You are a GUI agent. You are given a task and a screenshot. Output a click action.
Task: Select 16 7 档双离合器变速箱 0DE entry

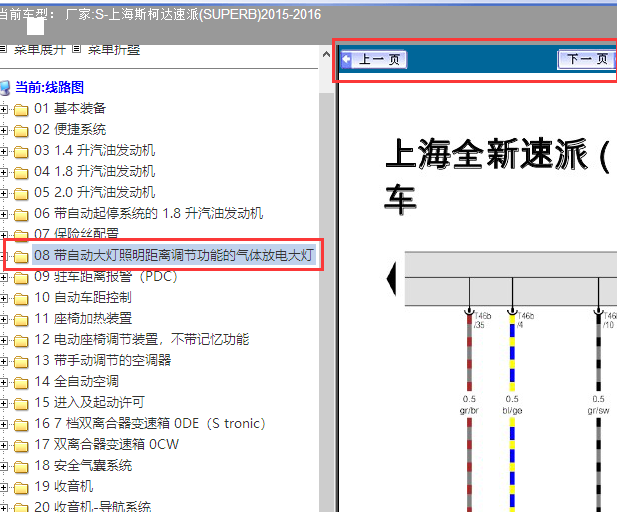point(150,423)
